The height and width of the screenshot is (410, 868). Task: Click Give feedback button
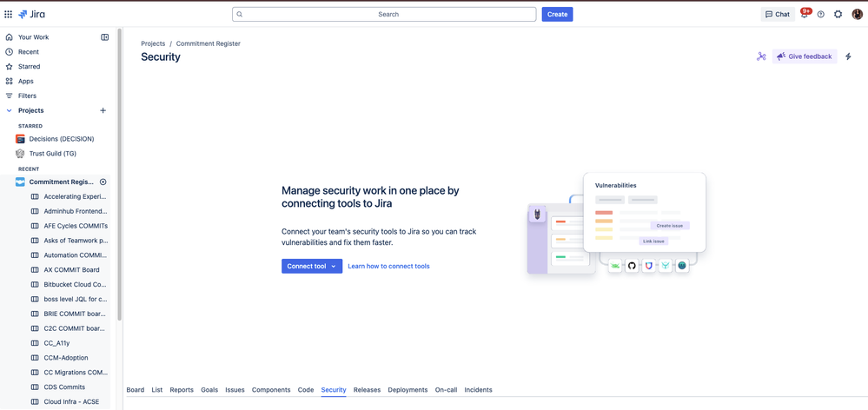tap(805, 56)
